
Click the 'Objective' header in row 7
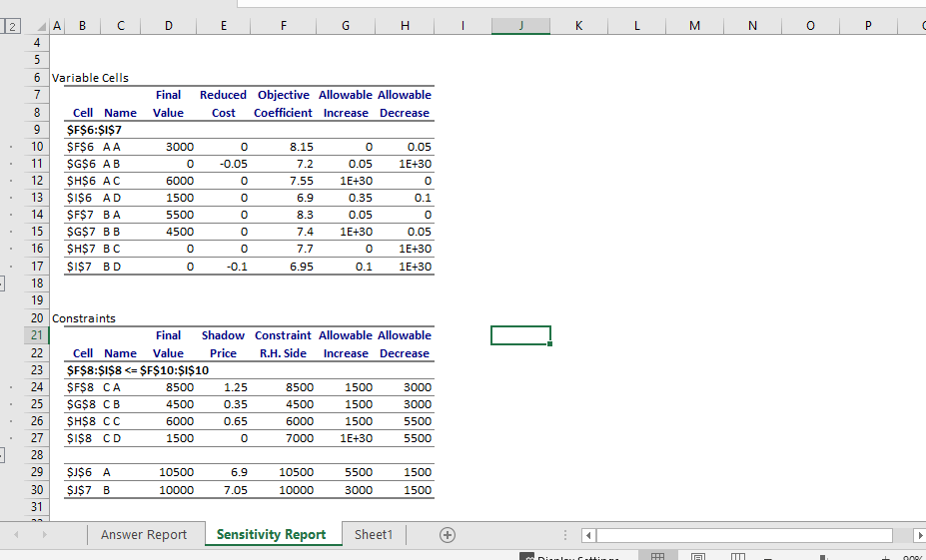tap(284, 95)
